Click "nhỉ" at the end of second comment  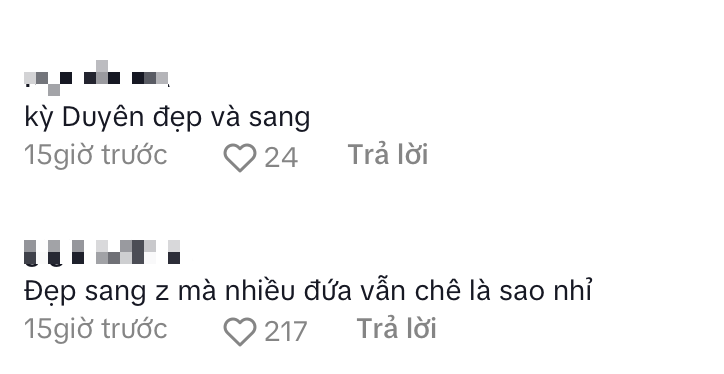click(571, 290)
